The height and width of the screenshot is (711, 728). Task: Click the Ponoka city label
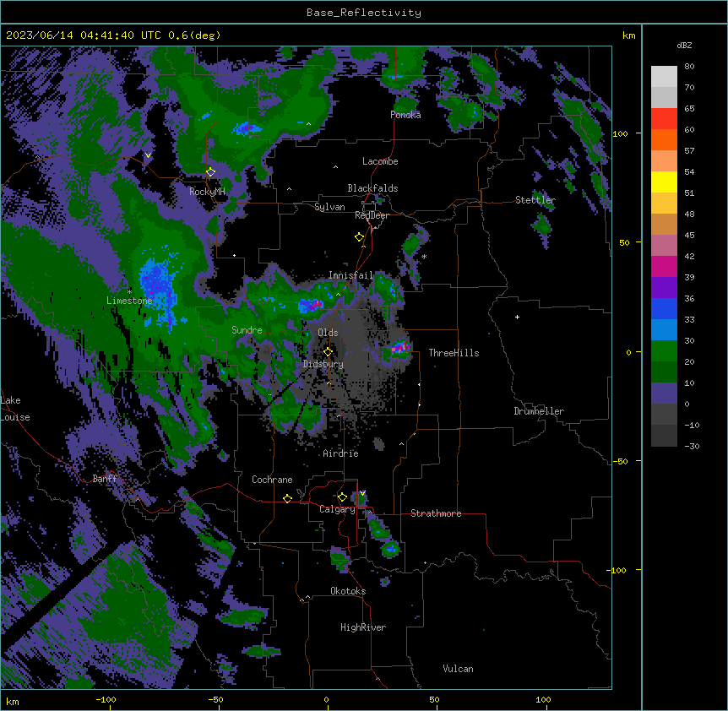click(405, 115)
